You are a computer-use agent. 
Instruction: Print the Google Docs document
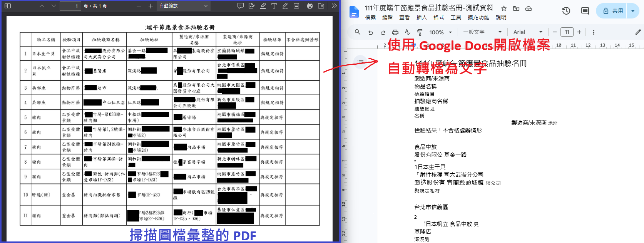tap(395, 32)
